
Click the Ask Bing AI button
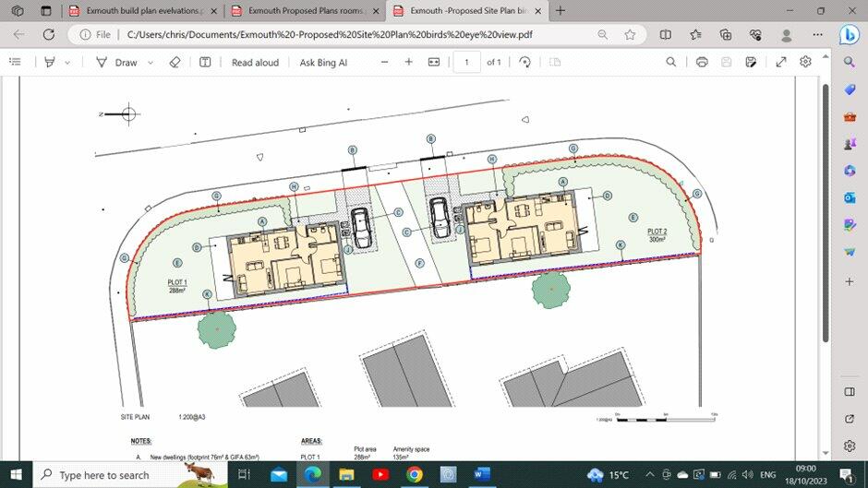(x=323, y=62)
